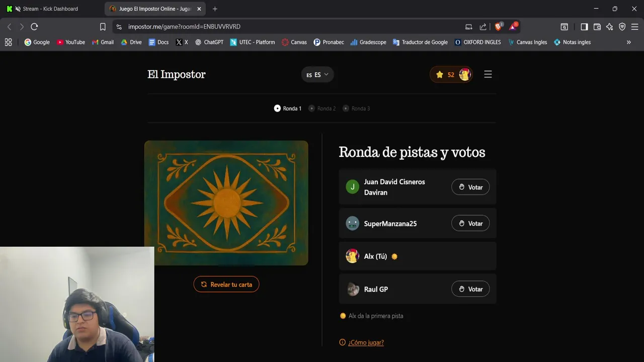
Task: Expand the ES language dropdown
Action: coord(317,74)
